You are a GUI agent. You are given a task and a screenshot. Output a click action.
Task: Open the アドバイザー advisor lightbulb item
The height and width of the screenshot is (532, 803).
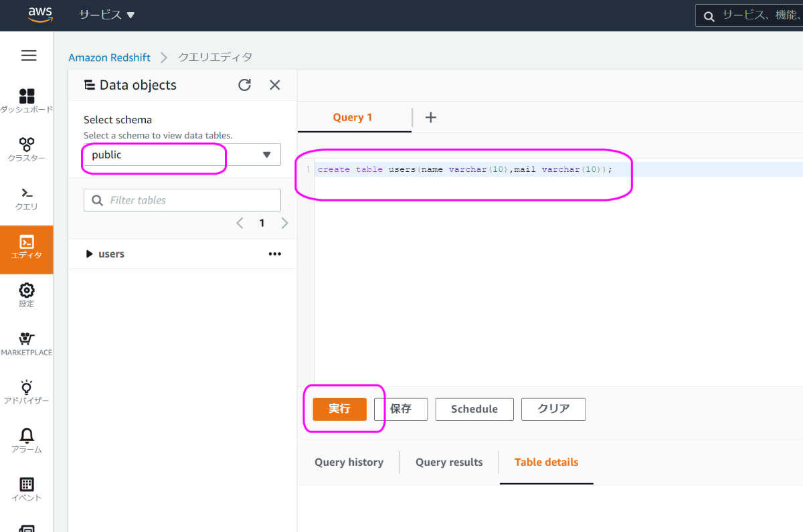27,392
